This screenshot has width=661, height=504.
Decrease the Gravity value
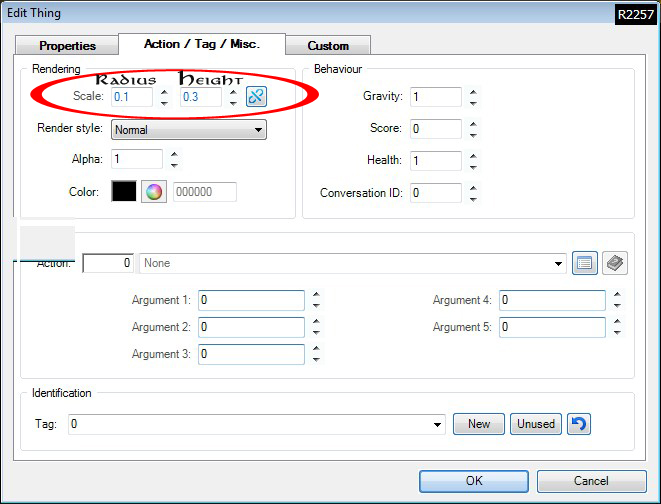point(473,102)
